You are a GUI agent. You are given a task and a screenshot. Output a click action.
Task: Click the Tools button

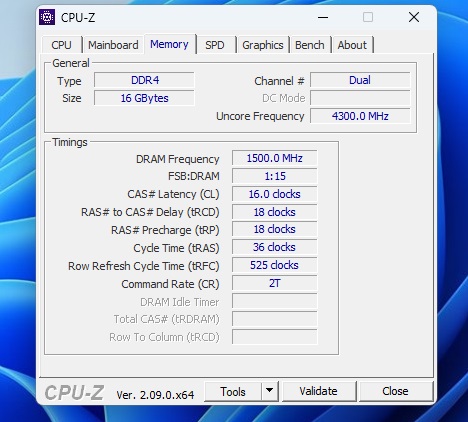click(233, 391)
